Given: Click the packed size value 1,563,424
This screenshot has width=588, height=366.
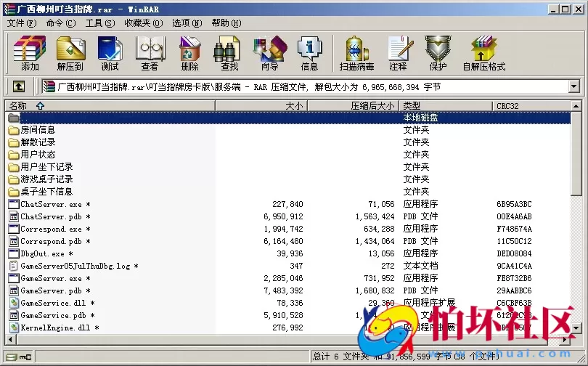Looking at the screenshot, I should click(375, 216).
